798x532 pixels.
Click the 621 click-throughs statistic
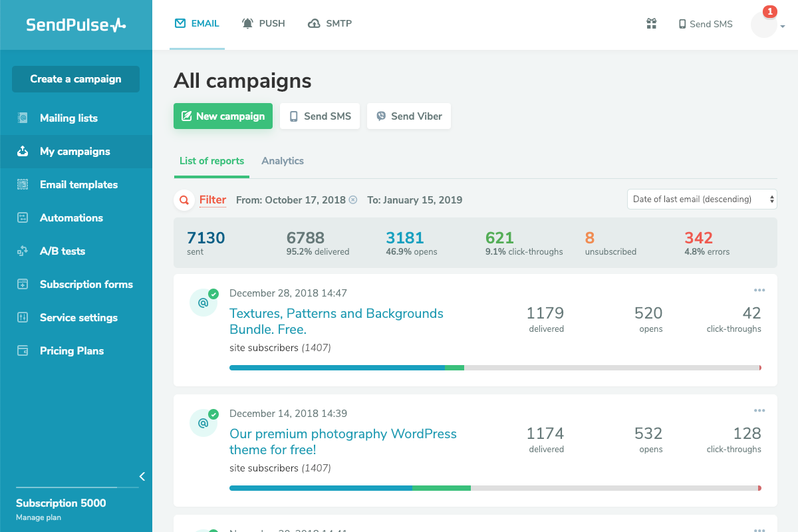click(524, 243)
